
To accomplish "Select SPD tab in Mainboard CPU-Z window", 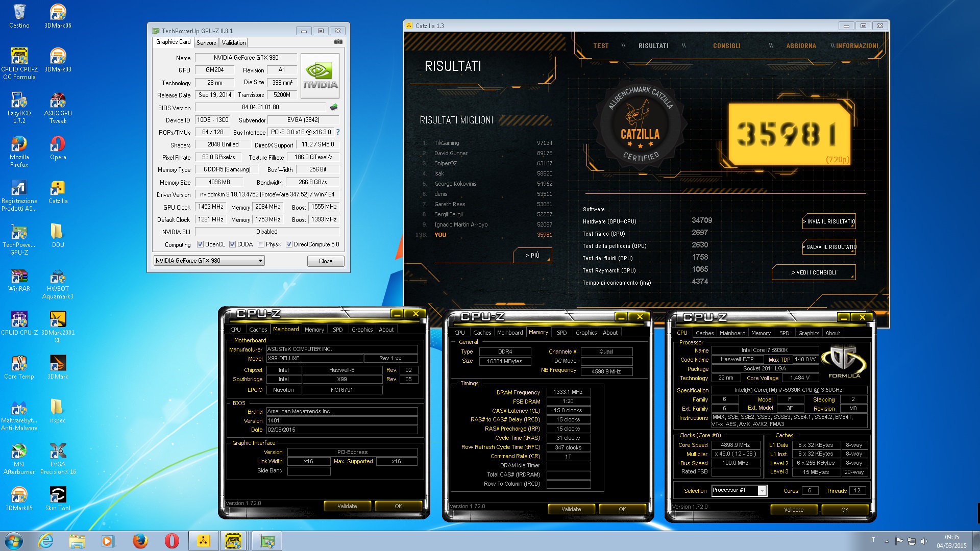I will [338, 330].
